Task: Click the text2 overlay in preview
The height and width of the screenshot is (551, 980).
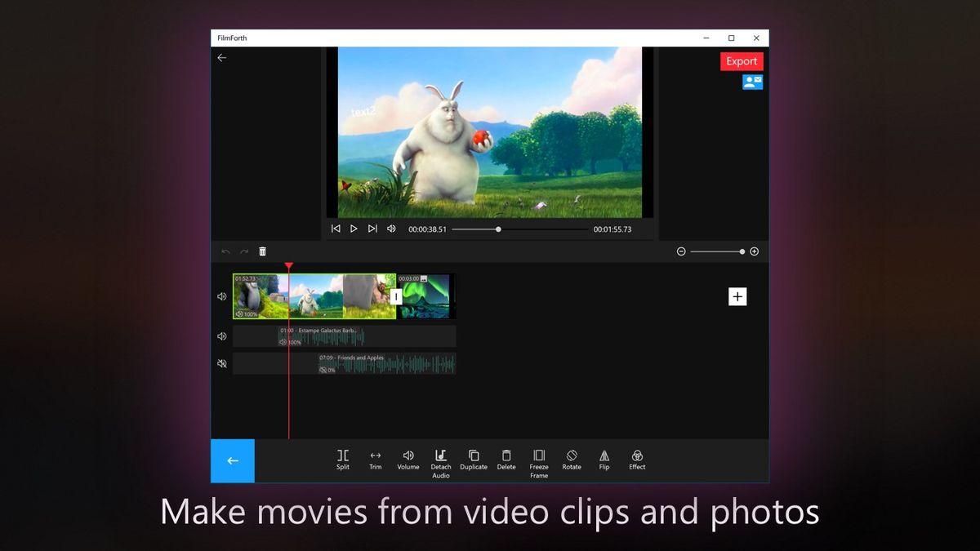Action: click(363, 112)
